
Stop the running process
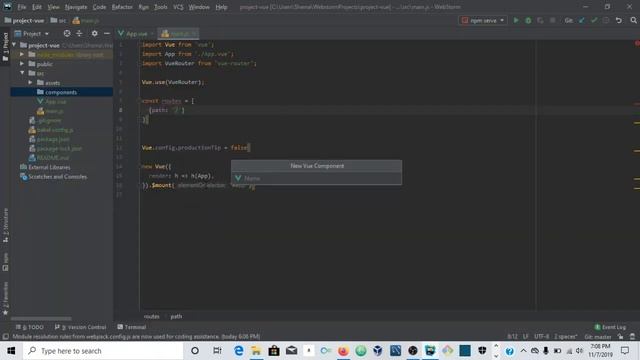coord(553,20)
